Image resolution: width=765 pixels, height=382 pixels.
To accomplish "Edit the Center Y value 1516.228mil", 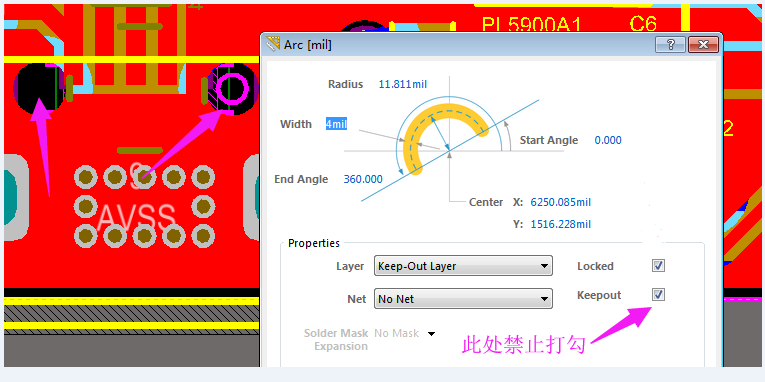I will click(x=561, y=224).
